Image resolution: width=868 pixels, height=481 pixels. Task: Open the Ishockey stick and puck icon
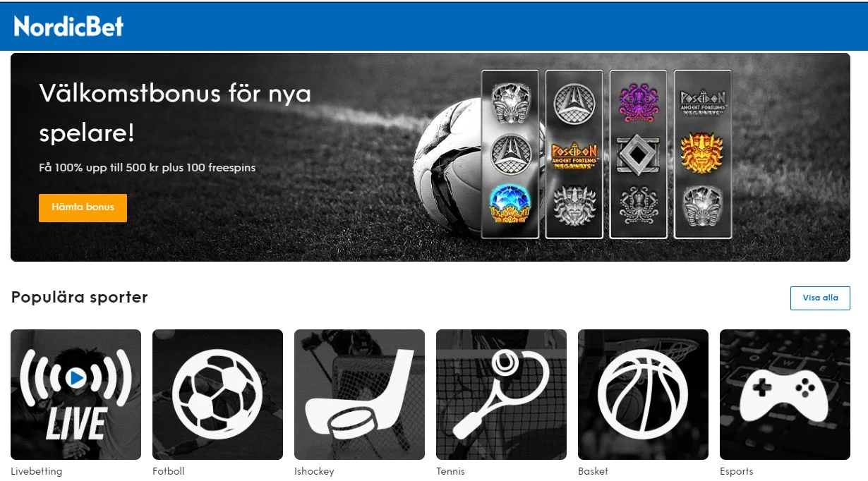click(359, 394)
